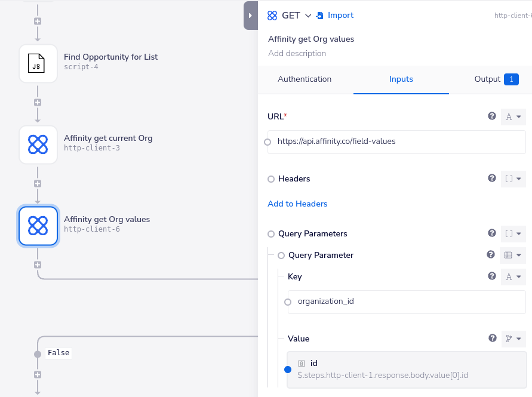This screenshot has width=532, height=397.
Task: Toggle the Query Parameters connector circle
Action: (271, 234)
